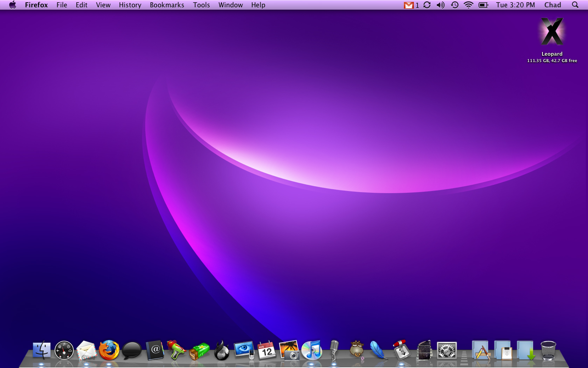Click the Chad user name in menu bar
Screen dimensions: 588x368
(x=553, y=5)
